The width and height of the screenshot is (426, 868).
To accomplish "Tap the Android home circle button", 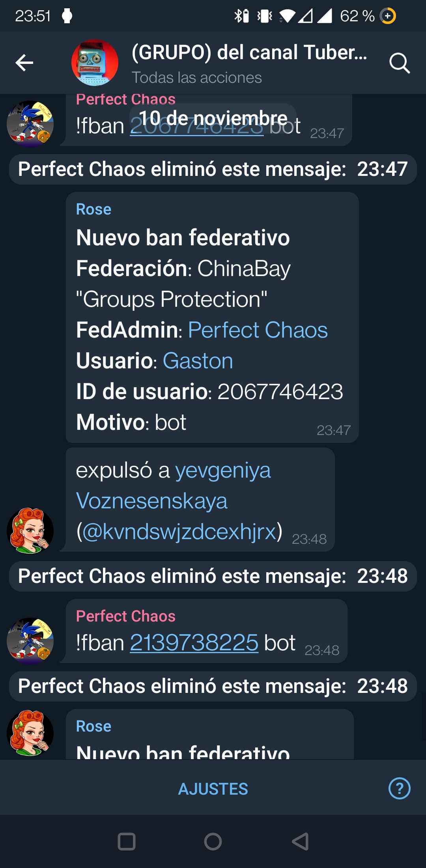I will pyautogui.click(x=213, y=842).
